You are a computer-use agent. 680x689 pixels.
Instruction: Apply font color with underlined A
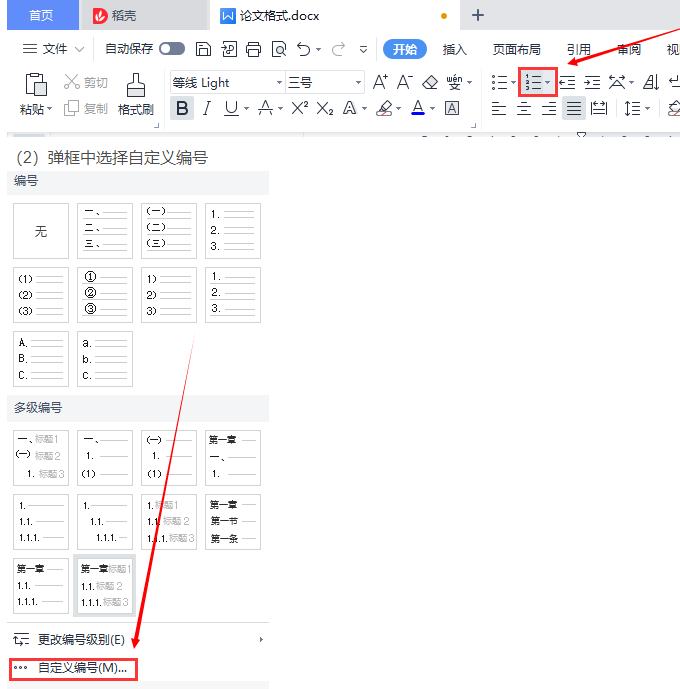tap(418, 108)
